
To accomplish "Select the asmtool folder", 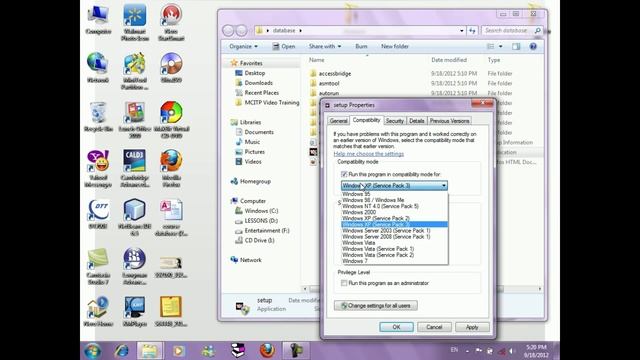I will click(329, 83).
